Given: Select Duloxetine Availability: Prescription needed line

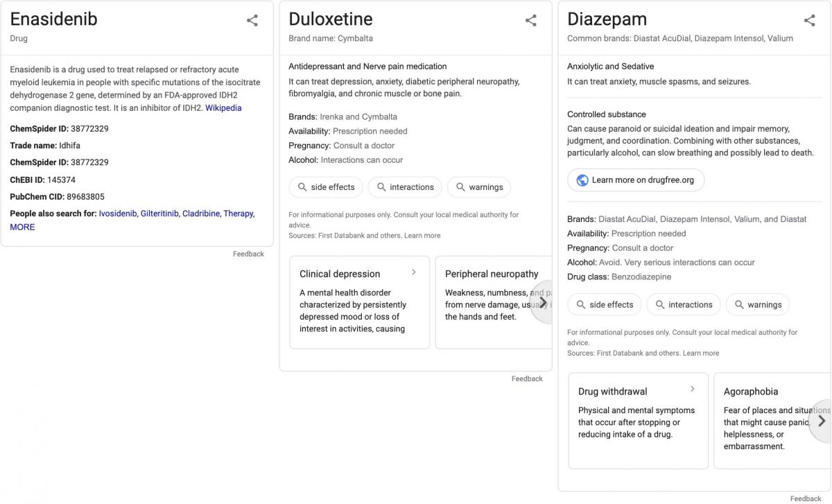Looking at the screenshot, I should [x=348, y=132].
